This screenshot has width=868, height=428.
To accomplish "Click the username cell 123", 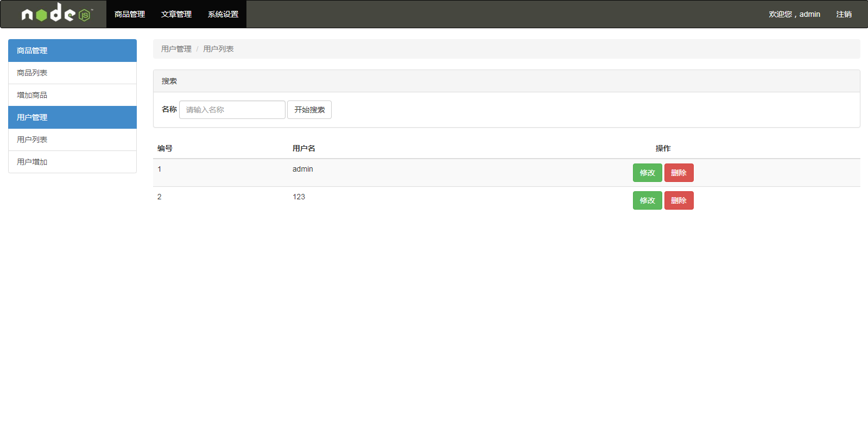I will (x=299, y=197).
